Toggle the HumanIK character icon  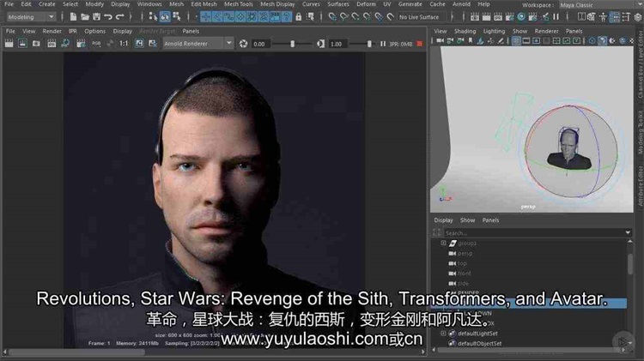(603, 17)
